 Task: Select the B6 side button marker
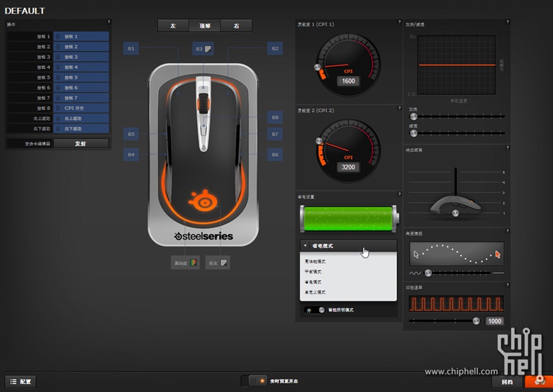click(275, 155)
